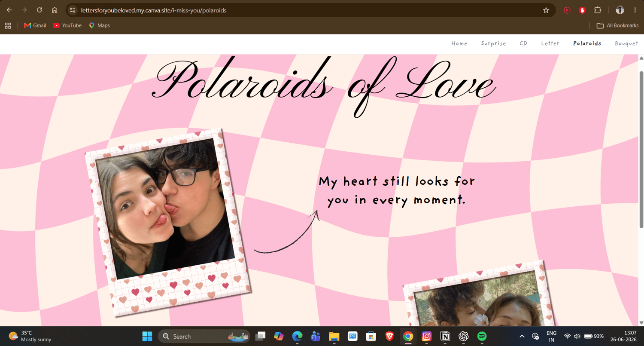The width and height of the screenshot is (644, 346).
Task: View site information icon in address bar
Action: tap(73, 10)
